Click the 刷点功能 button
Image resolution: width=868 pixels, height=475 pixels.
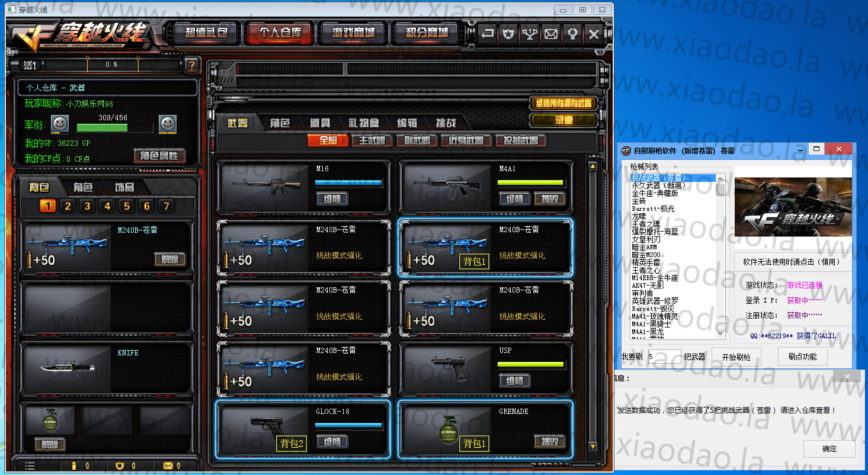click(802, 357)
